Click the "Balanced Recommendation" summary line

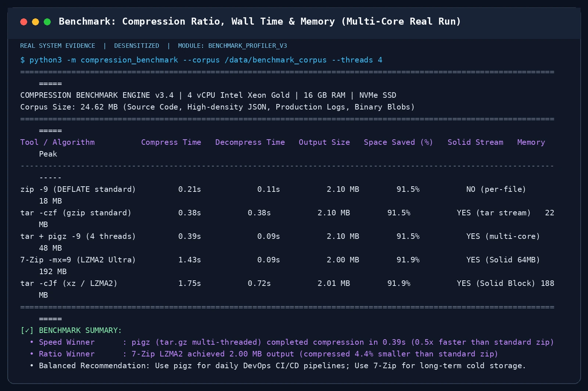[278, 366]
